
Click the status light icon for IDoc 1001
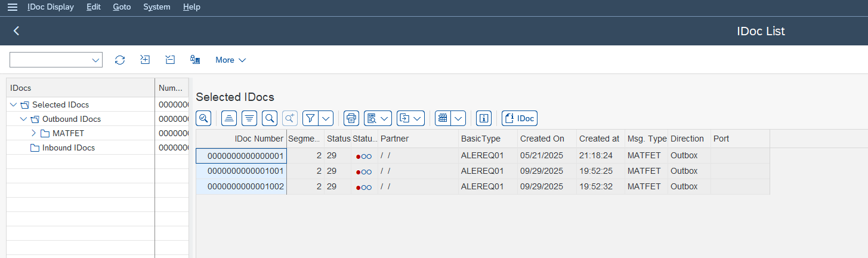(x=364, y=171)
